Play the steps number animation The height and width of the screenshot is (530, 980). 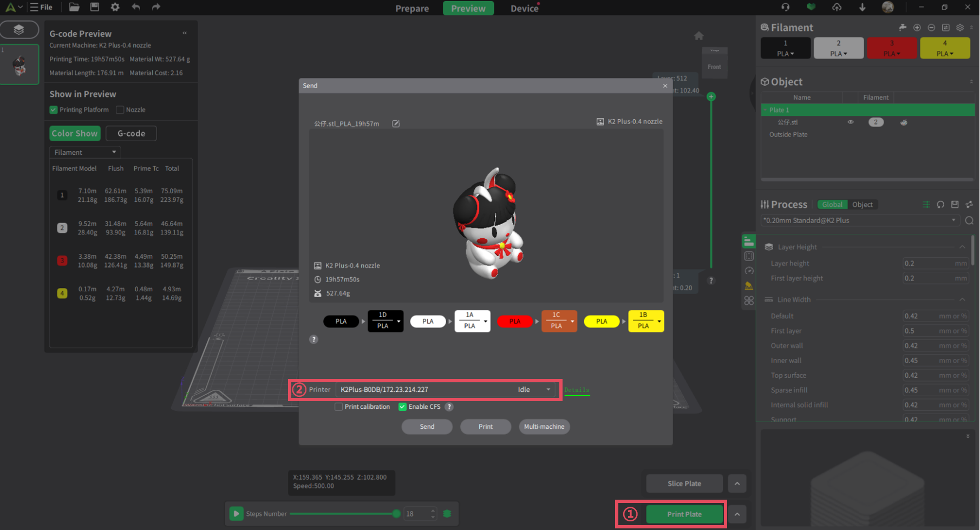coord(236,514)
